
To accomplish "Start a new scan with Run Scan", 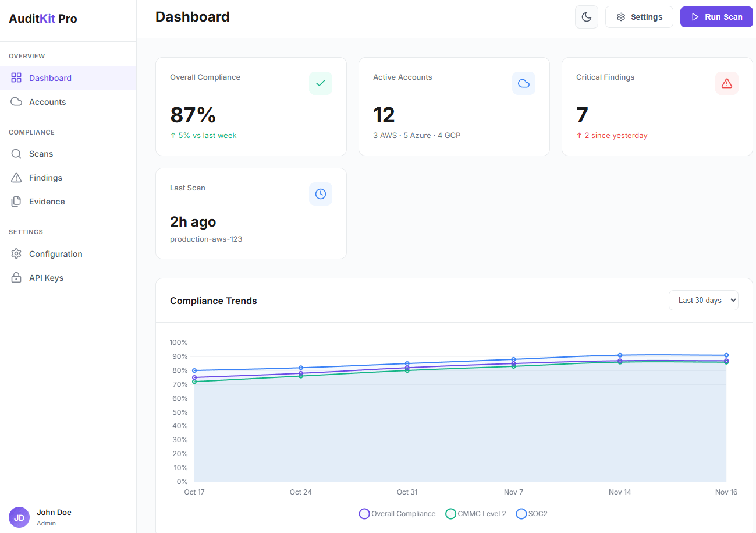I will (x=716, y=17).
